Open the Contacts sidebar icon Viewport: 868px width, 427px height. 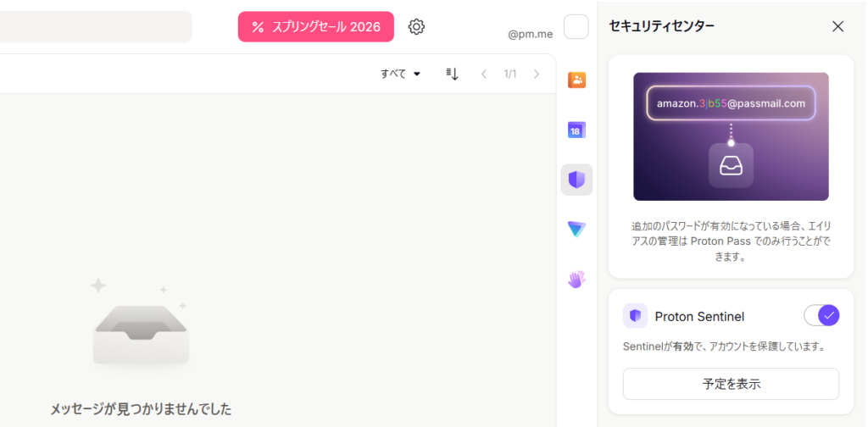576,80
